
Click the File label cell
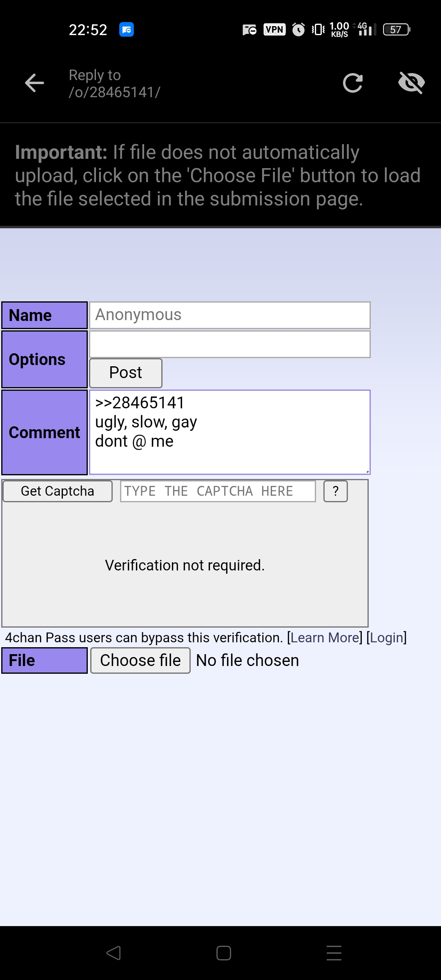click(x=45, y=660)
